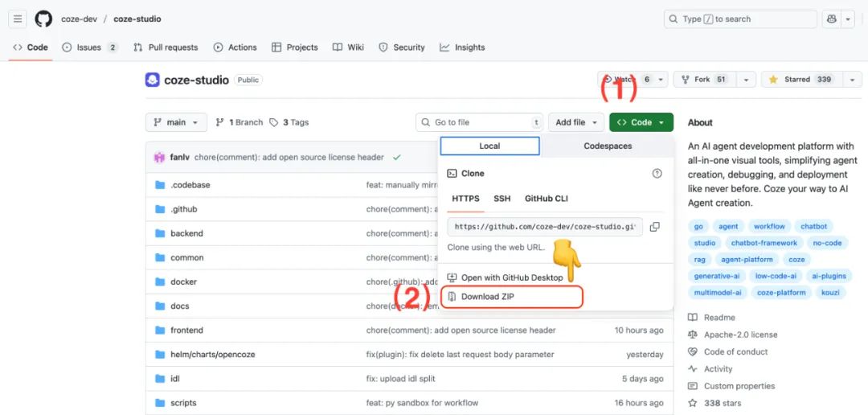Collapse the green Code dropdown button
The height and width of the screenshot is (415, 868).
(x=641, y=122)
